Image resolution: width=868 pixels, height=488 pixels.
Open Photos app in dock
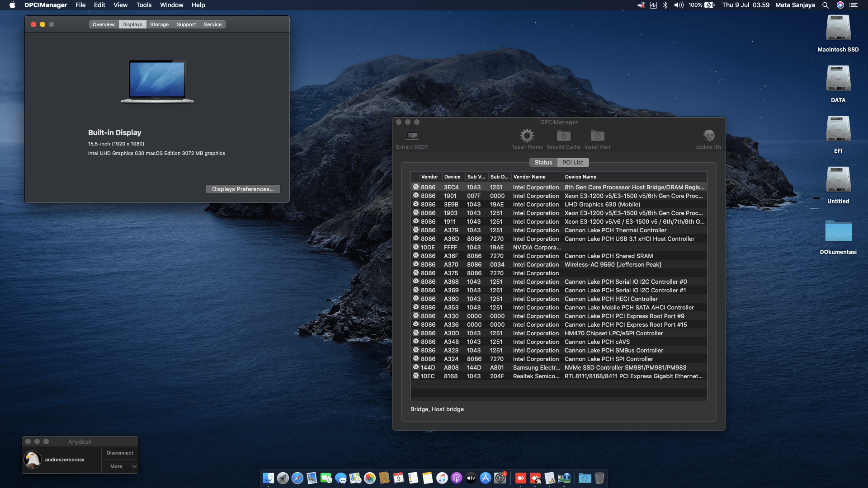pyautogui.click(x=370, y=478)
